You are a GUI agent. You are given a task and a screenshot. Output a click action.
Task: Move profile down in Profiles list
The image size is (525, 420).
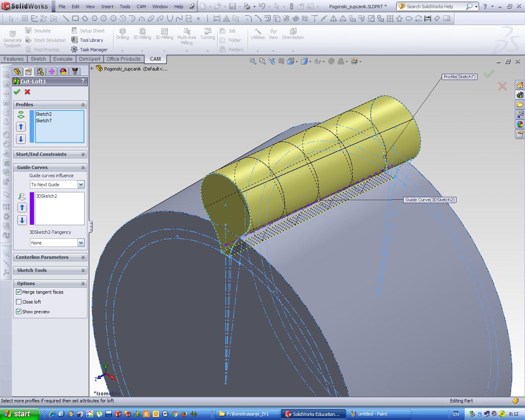pos(21,139)
